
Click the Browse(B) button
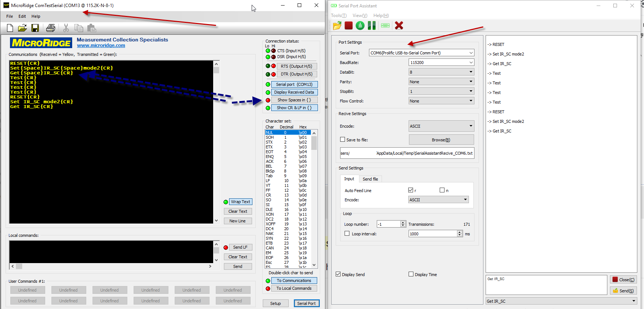441,140
